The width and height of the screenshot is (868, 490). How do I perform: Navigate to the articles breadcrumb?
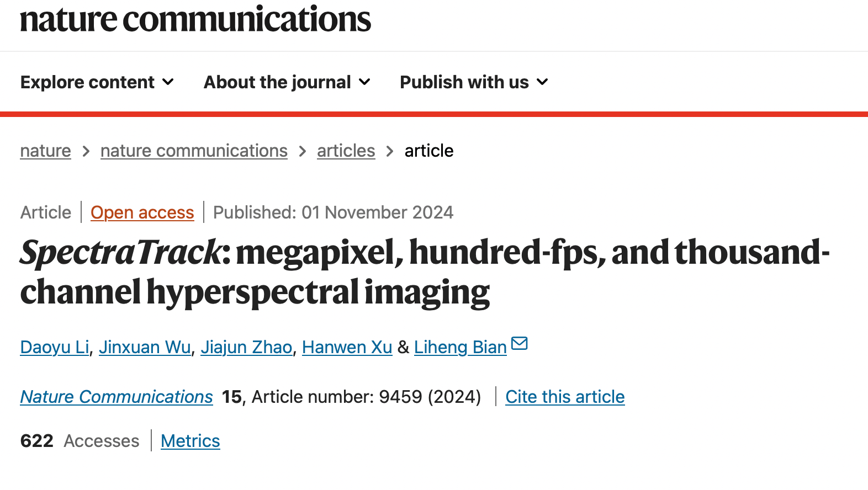[x=346, y=151]
